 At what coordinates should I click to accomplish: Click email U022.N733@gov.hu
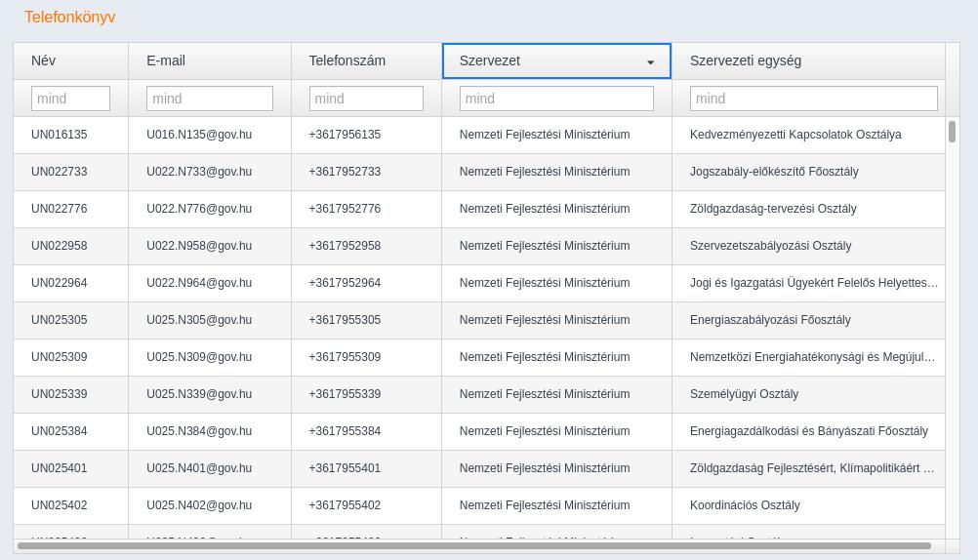[199, 172]
